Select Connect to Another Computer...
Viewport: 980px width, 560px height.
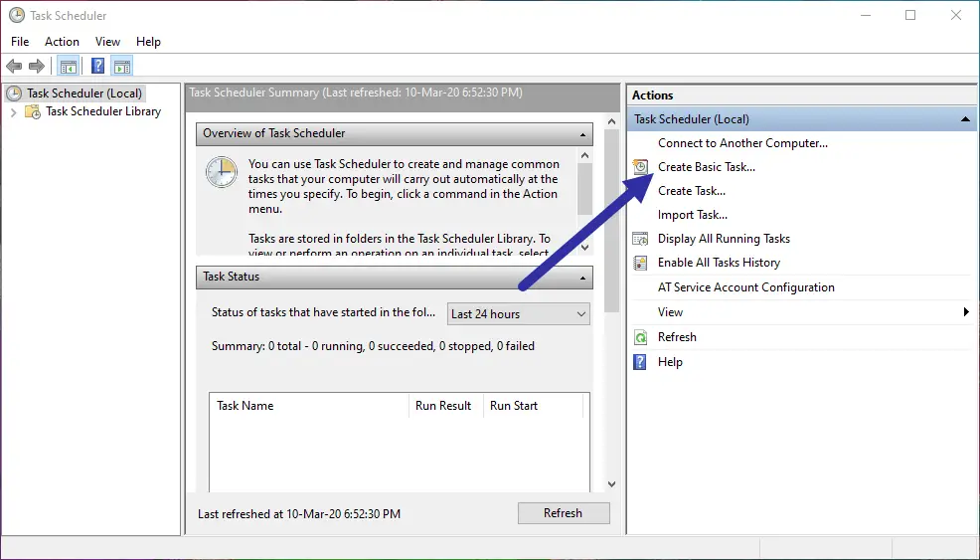pos(742,142)
